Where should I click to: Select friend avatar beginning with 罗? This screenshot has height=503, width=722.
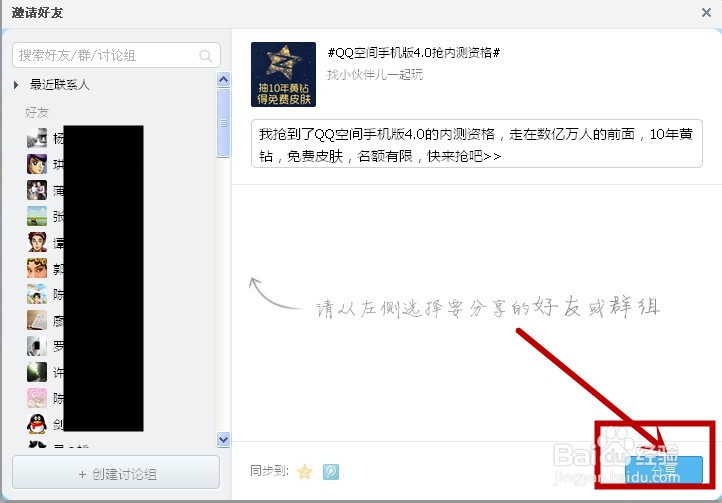pos(37,346)
